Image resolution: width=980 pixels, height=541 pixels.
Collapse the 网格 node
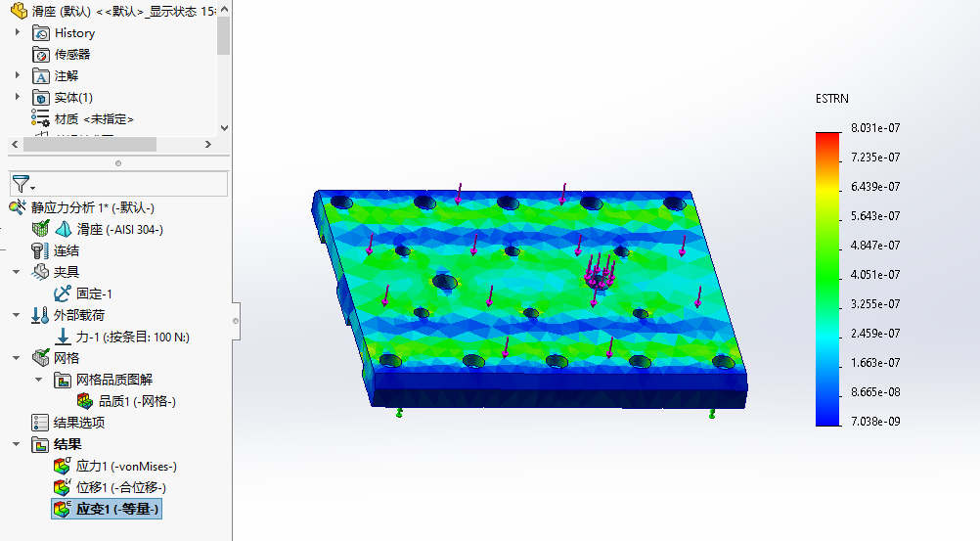pos(17,358)
